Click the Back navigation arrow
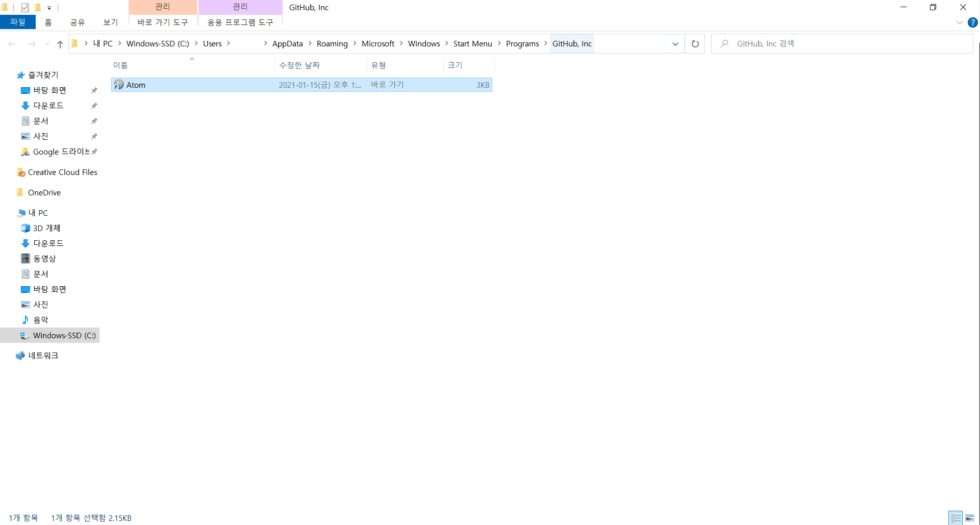Viewport: 980px width, 525px height. click(x=12, y=44)
